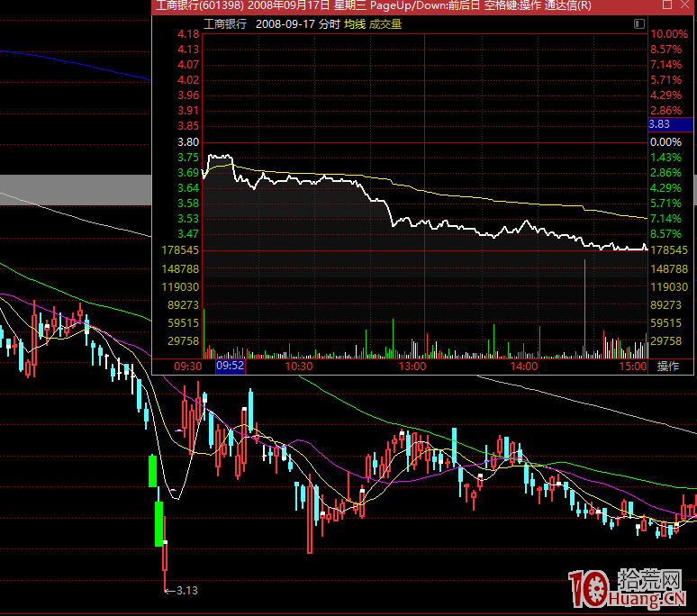Click the 3.80 baseline price label

188,142
